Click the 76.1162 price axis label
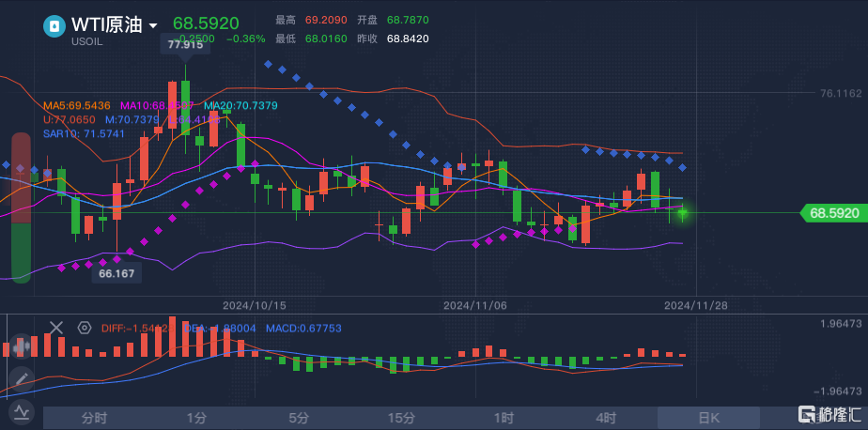Viewport: 868px width, 430px height. [842, 93]
